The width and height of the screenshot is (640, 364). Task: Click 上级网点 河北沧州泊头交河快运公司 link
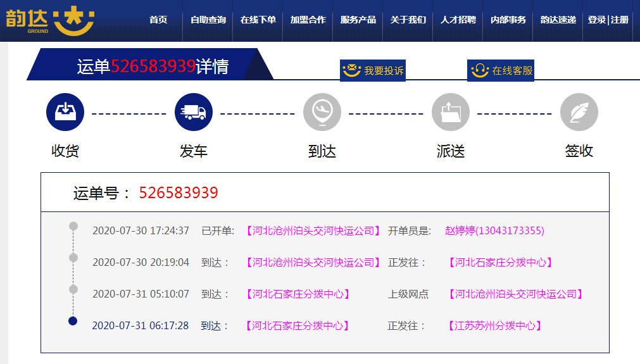[x=516, y=294]
